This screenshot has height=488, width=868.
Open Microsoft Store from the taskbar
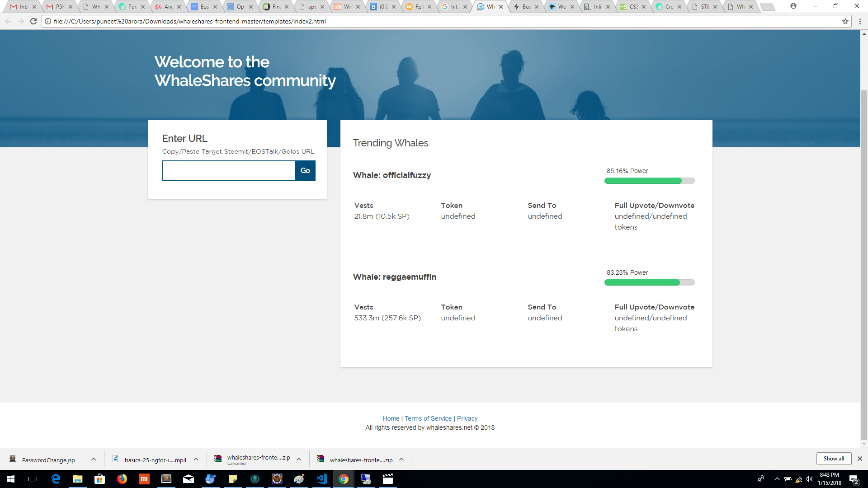(x=99, y=479)
